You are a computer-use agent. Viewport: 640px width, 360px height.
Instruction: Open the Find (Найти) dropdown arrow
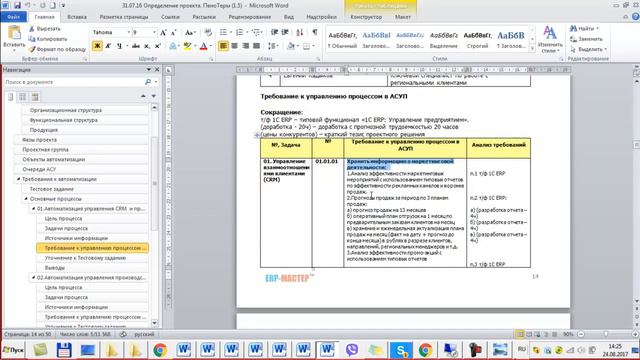pos(598,29)
